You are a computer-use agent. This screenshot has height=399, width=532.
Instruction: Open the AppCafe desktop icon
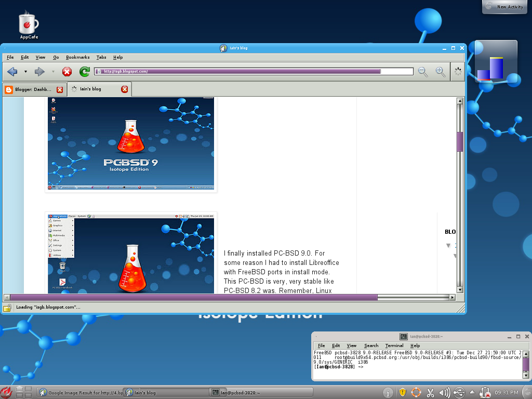coord(29,25)
